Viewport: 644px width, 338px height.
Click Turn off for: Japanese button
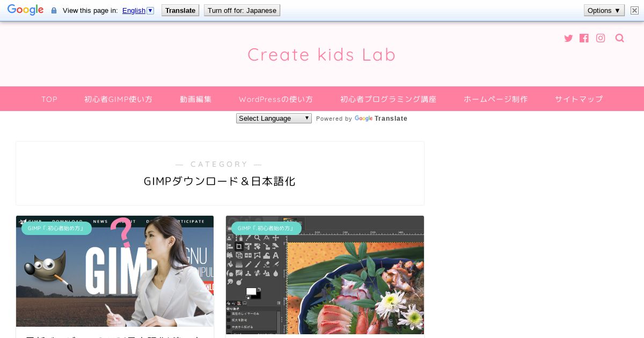click(x=242, y=10)
